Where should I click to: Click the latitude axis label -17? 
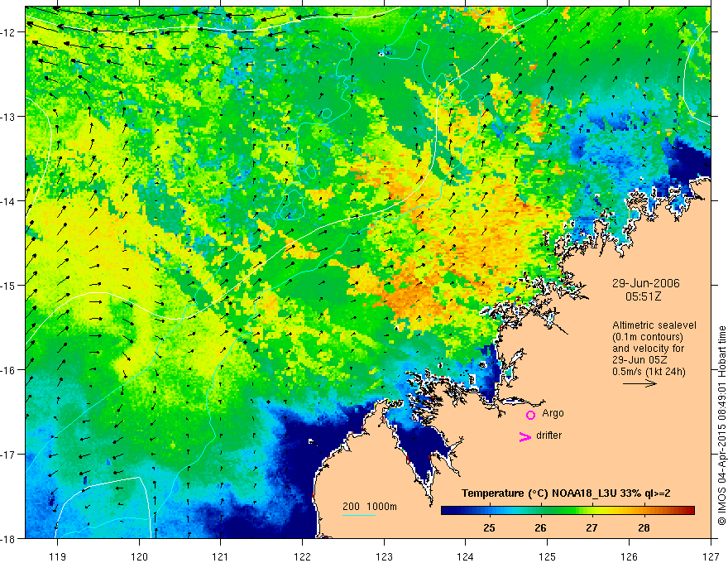pyautogui.click(x=8, y=455)
